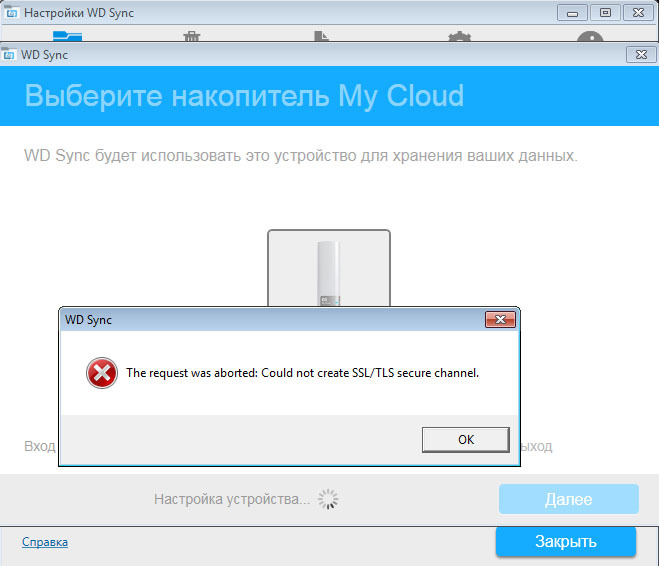The image size is (659, 566).
Task: Click 'Настройка устройства...' status text
Action: point(232,499)
